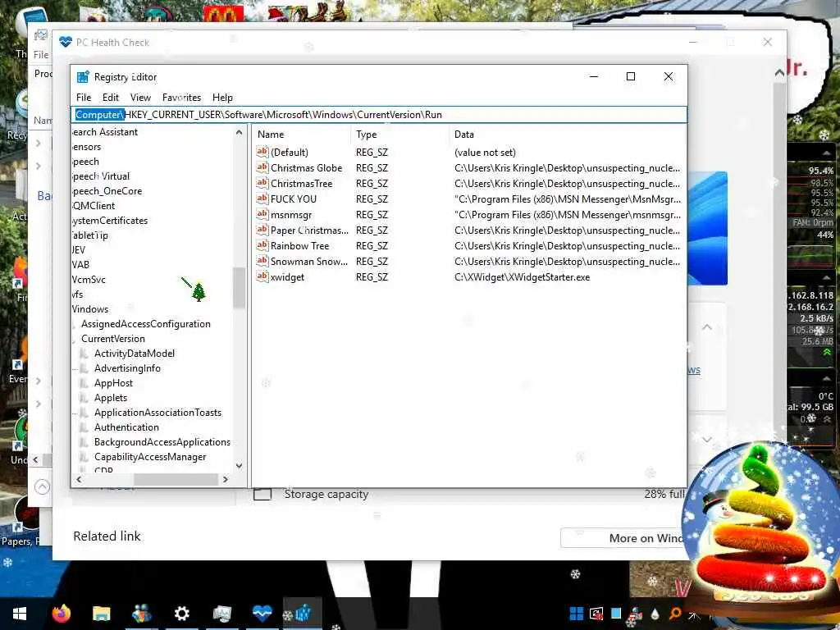Open Settings gear from the taskbar
Screen dimensions: 840x630
pos(181,614)
